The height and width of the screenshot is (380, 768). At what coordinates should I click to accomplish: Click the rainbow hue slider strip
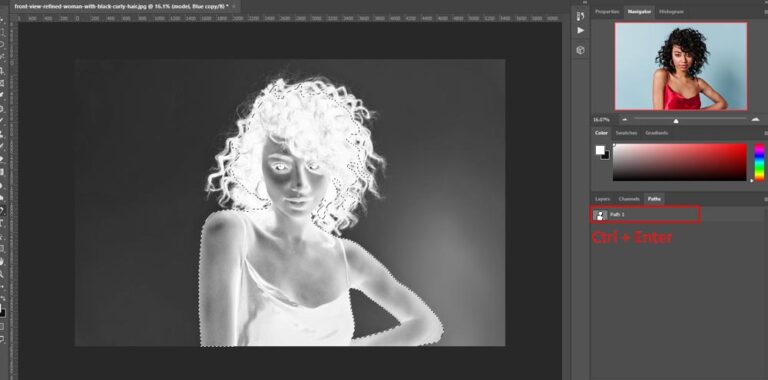click(759, 162)
